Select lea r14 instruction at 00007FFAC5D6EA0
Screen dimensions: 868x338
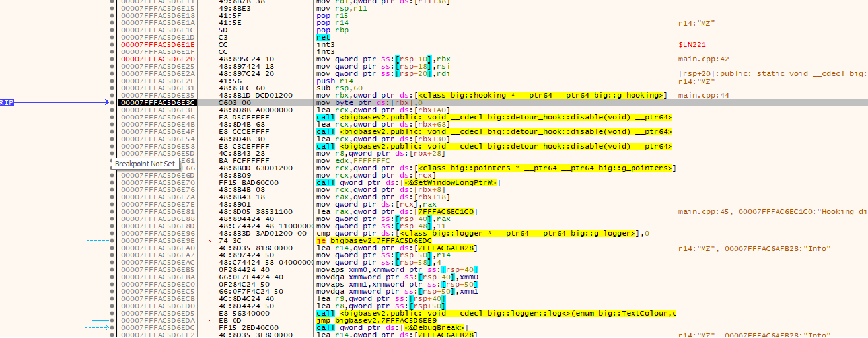(x=397, y=248)
